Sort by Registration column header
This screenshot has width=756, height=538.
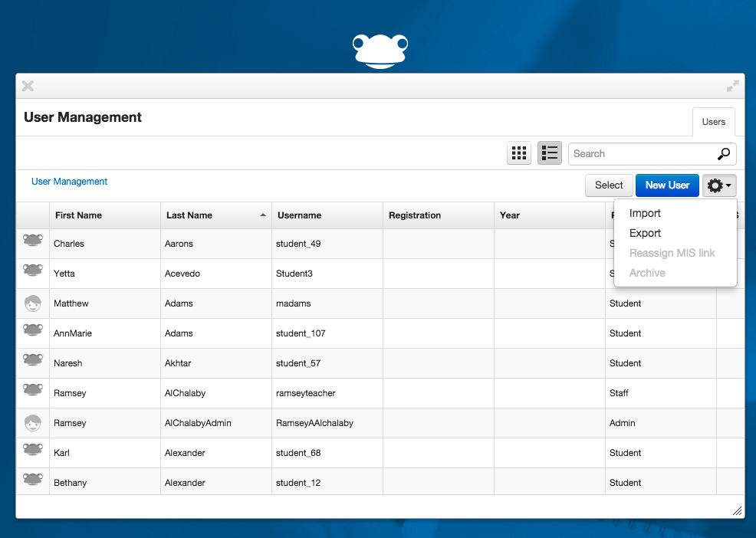(439, 215)
